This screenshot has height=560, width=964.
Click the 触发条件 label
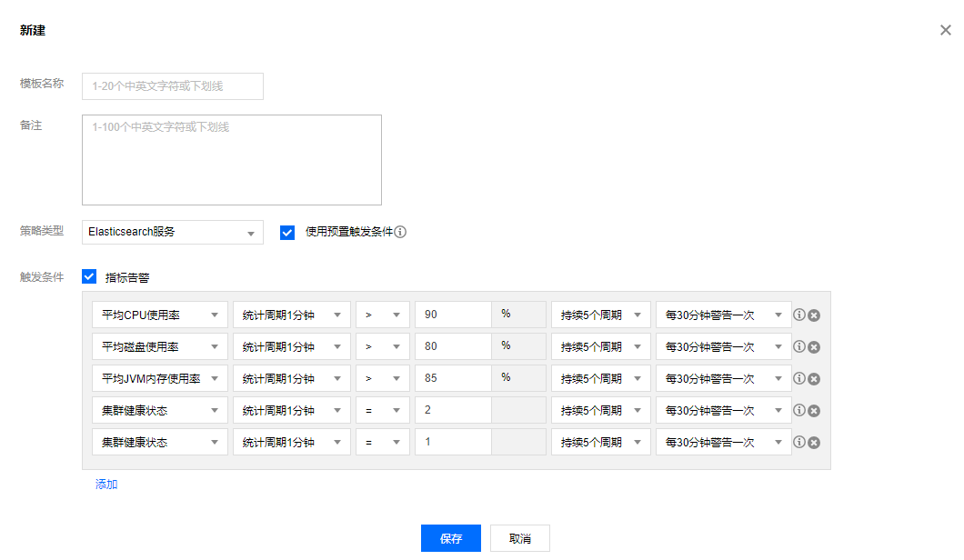pyautogui.click(x=42, y=277)
